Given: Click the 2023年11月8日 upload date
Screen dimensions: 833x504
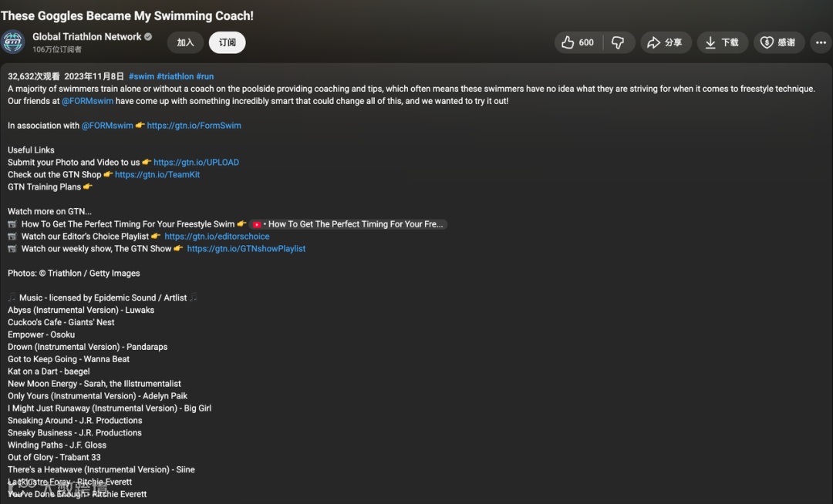Looking at the screenshot, I should click(x=94, y=76).
